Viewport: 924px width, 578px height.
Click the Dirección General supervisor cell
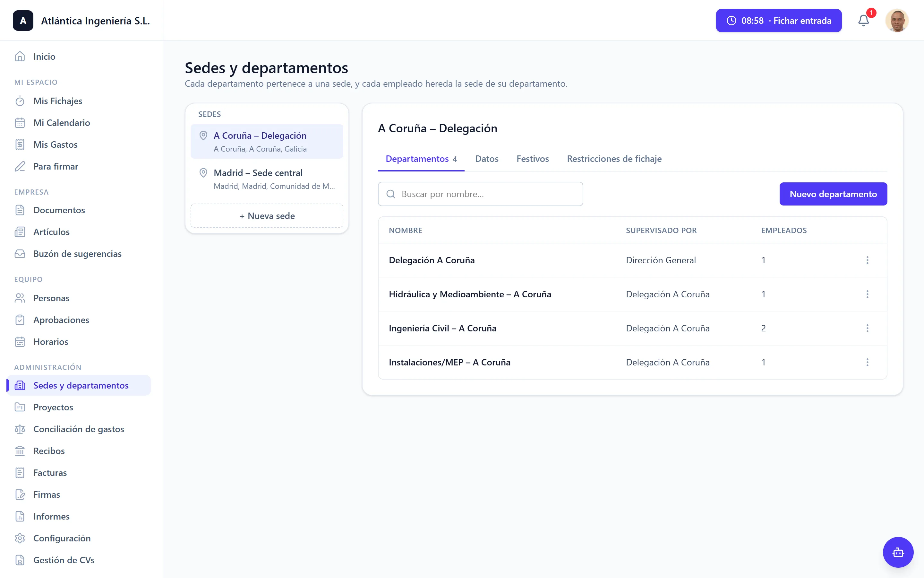661,260
